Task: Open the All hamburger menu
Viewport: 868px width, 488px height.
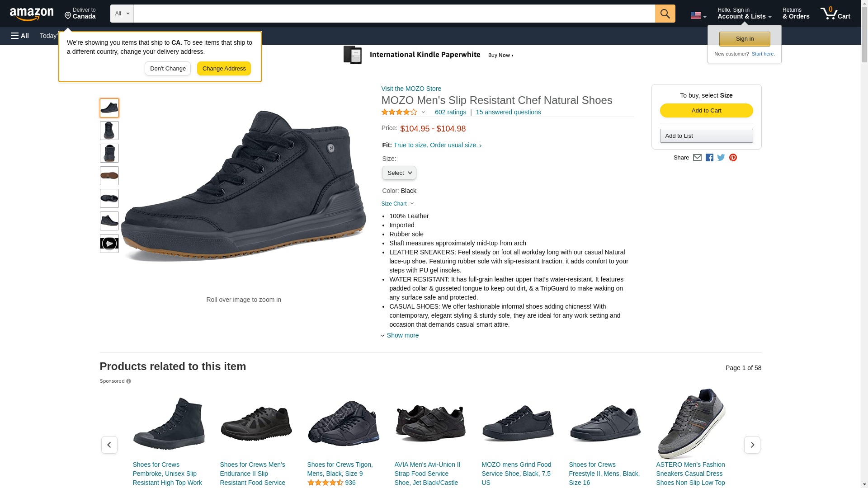Action: point(20,36)
